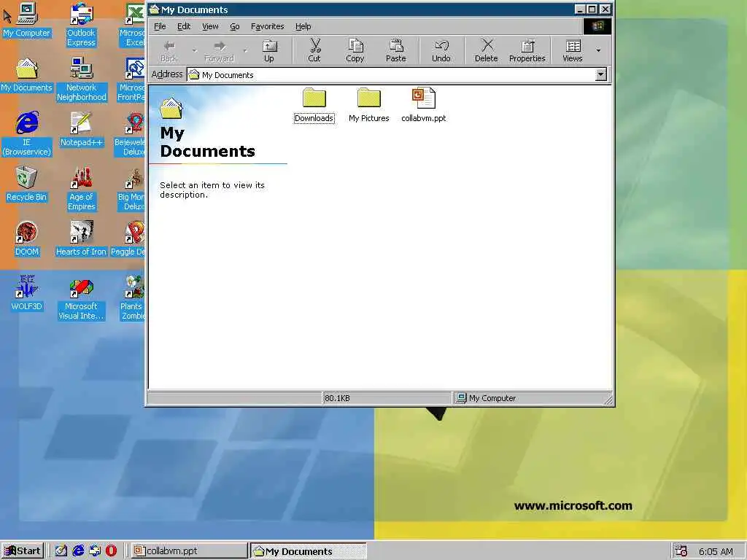Select the My Documents desktop icon
This screenshot has width=747, height=560.
pos(27,75)
